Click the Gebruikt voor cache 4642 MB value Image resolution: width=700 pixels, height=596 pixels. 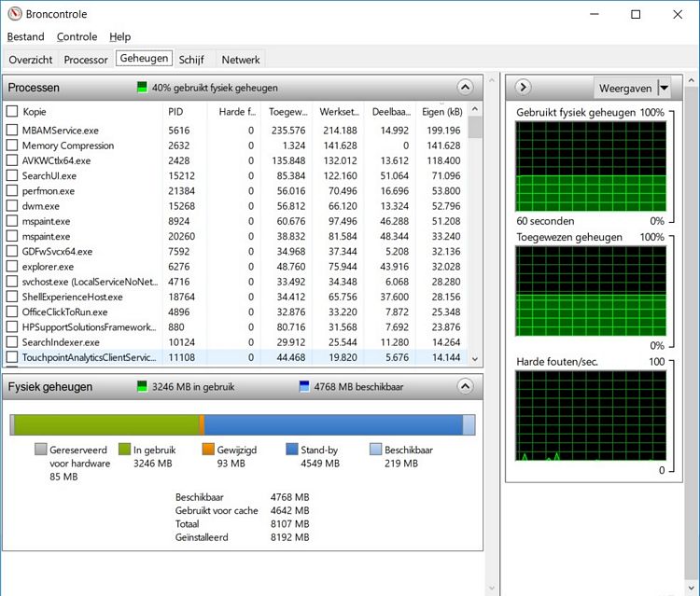point(289,510)
